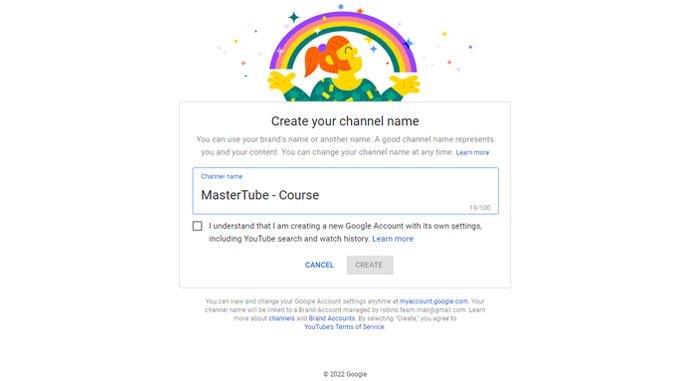
Task: Open the myaccount.google.com link
Action: pyautogui.click(x=433, y=301)
